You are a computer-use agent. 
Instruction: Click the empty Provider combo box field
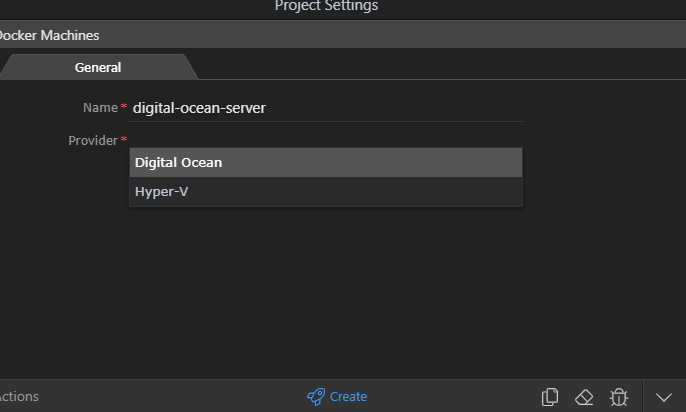pos(326,140)
